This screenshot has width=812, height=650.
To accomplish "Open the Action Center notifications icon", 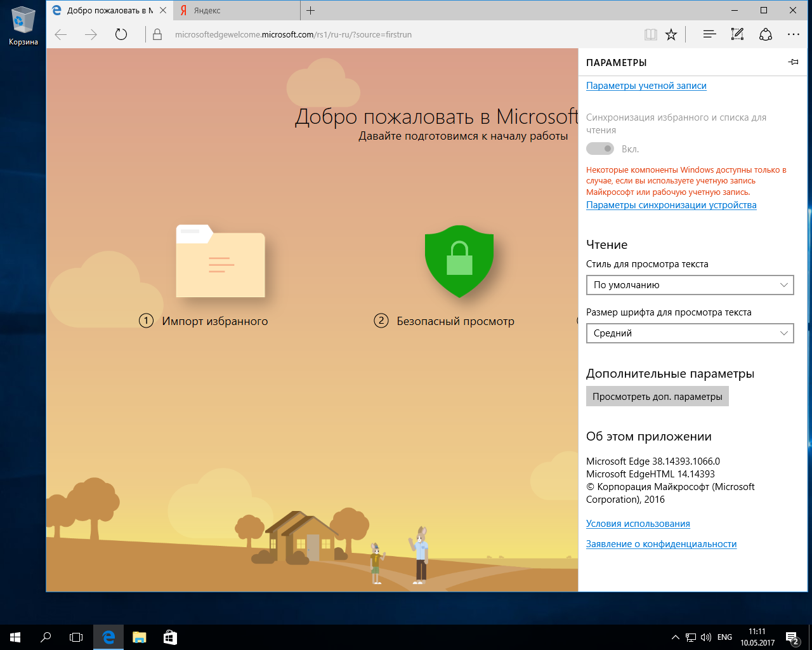I will point(792,637).
